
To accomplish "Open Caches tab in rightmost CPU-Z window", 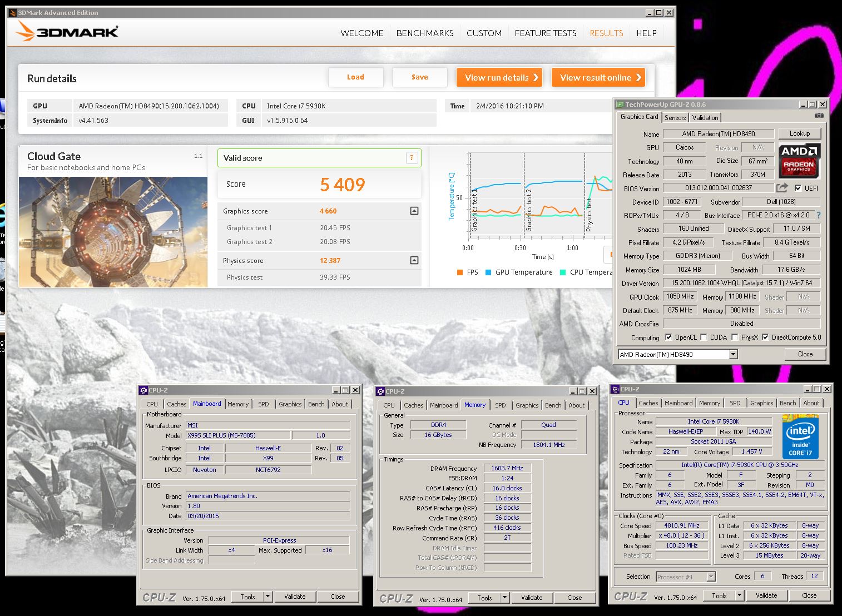I will click(x=648, y=403).
